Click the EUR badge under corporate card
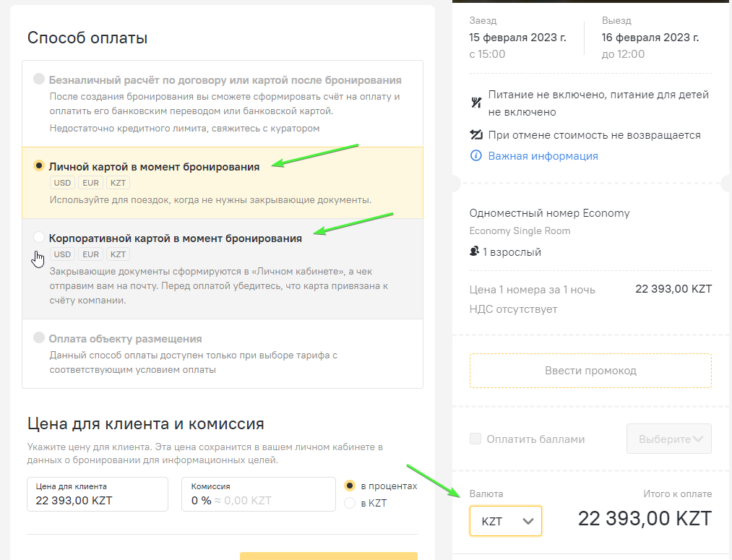This screenshot has height=560, width=732. (90, 254)
